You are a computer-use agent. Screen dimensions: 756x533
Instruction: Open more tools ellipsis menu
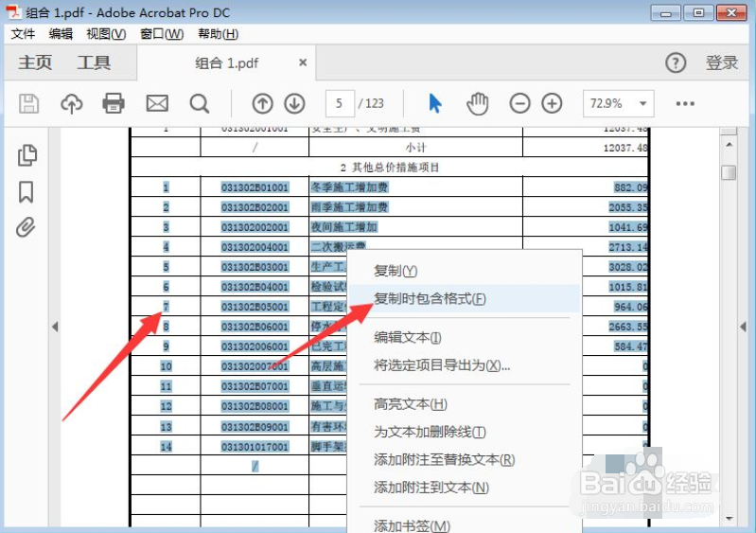685,104
